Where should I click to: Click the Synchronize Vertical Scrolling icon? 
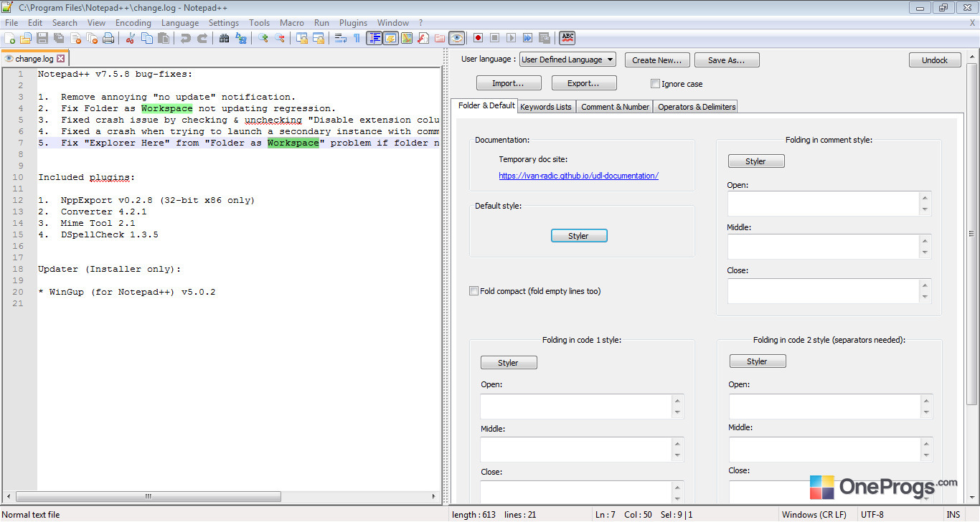coord(303,38)
